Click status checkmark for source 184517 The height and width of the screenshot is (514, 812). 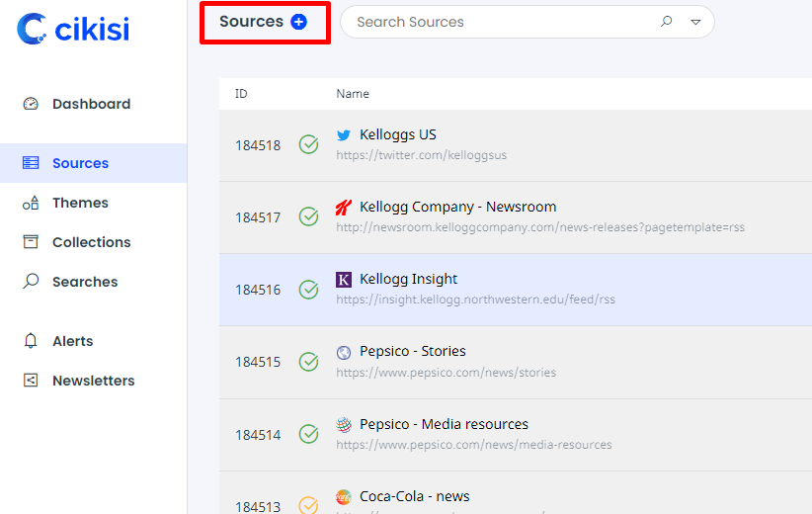click(x=308, y=216)
